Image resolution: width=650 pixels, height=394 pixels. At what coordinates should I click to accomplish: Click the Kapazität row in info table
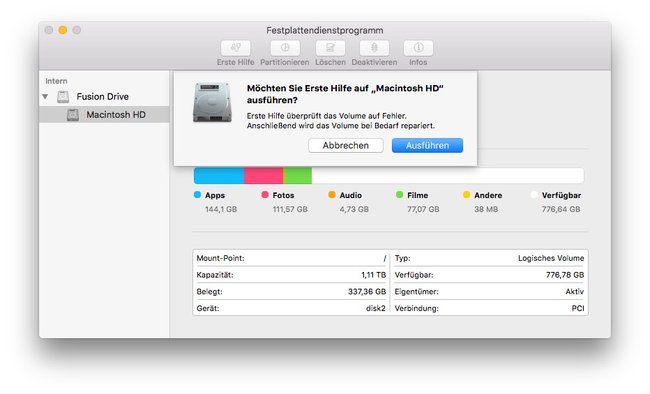pos(291,275)
